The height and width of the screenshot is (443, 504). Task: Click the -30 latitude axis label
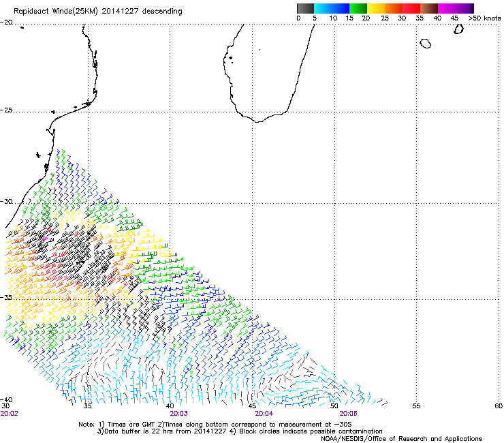pyautogui.click(x=6, y=202)
